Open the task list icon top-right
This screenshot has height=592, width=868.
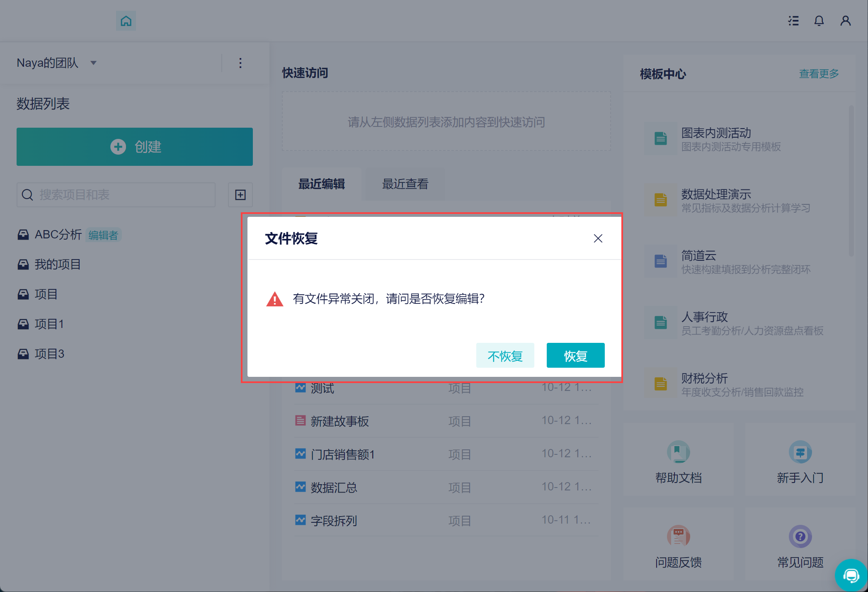coord(793,21)
